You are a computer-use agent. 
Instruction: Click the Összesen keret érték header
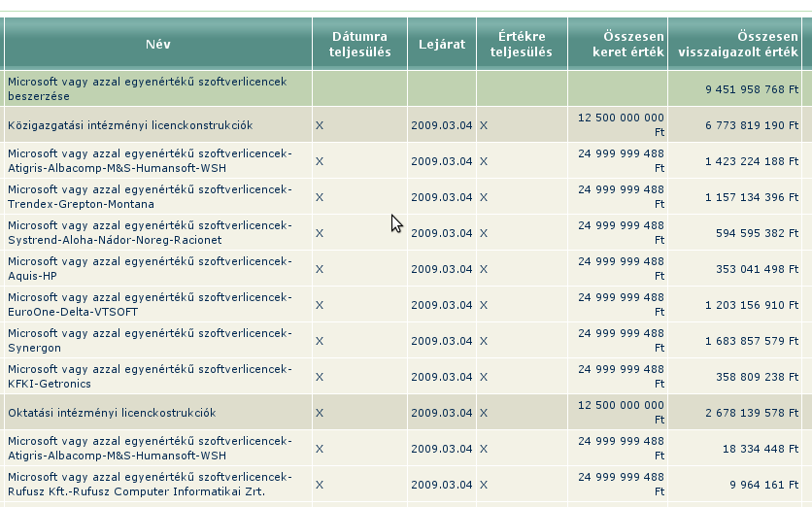click(x=618, y=44)
